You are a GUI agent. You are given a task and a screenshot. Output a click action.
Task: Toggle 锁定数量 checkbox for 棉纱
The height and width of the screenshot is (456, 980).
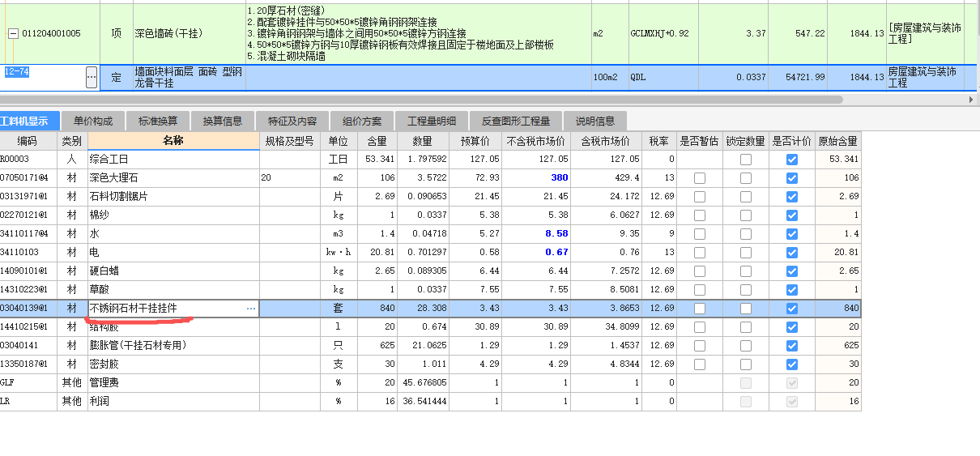click(x=745, y=215)
